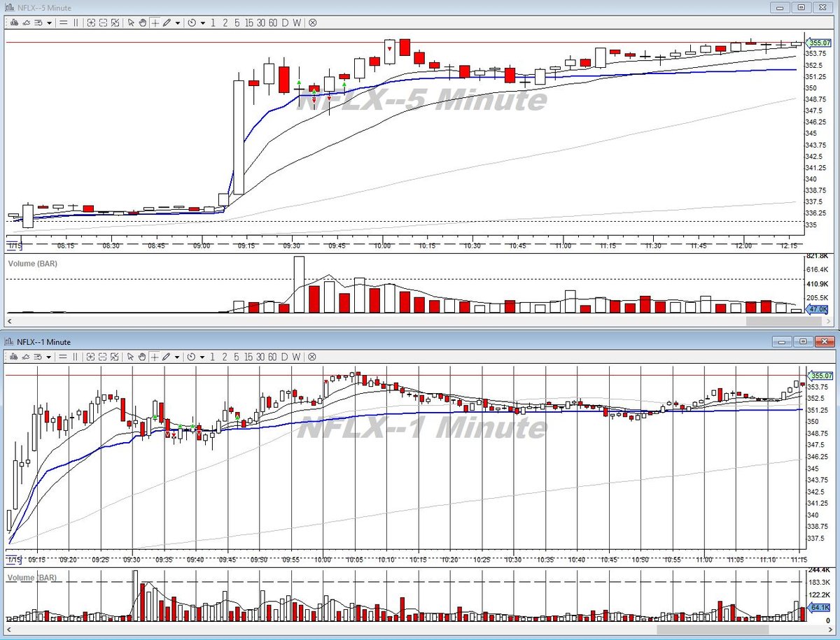Switch 1 Minute window to 30 minute interval
Image resolution: width=840 pixels, height=640 pixels.
click(260, 357)
